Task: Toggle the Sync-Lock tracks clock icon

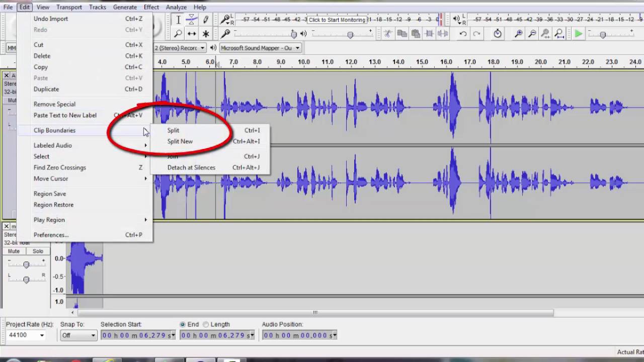Action: [497, 34]
